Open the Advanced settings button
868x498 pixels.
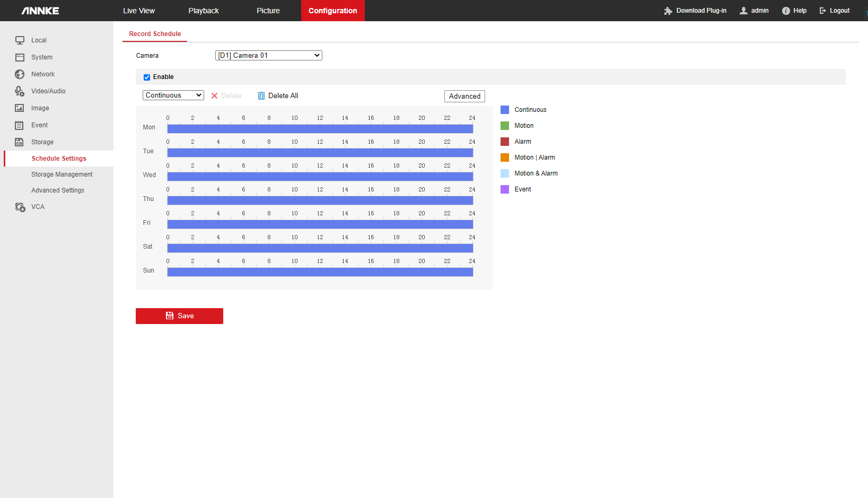(464, 96)
